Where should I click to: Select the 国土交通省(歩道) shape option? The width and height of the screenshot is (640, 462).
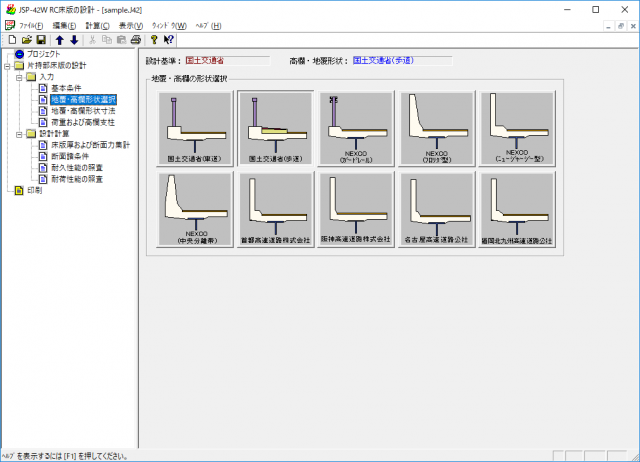pyautogui.click(x=274, y=128)
